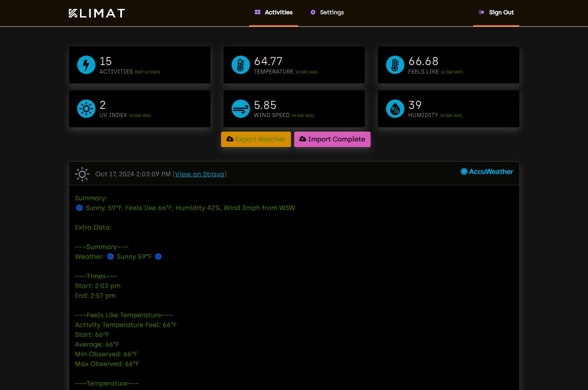Click Import Complete button

point(332,139)
